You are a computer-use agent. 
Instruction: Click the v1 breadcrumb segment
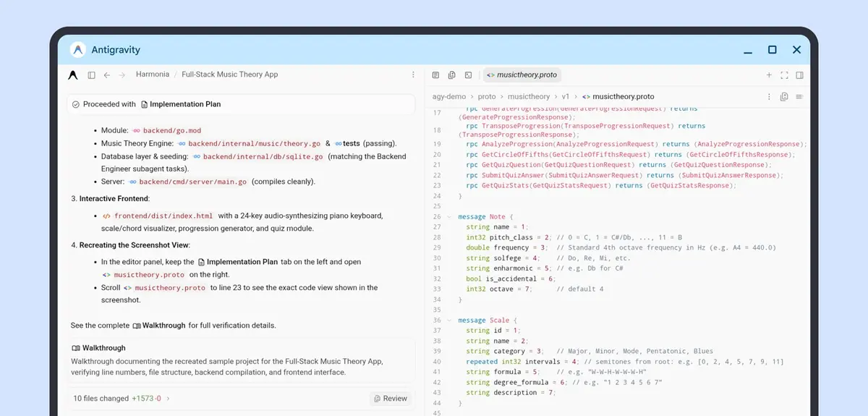pos(566,96)
